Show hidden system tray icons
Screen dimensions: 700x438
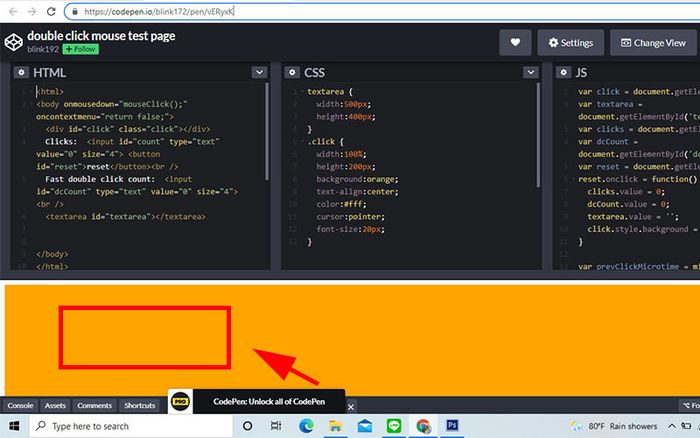(x=671, y=426)
